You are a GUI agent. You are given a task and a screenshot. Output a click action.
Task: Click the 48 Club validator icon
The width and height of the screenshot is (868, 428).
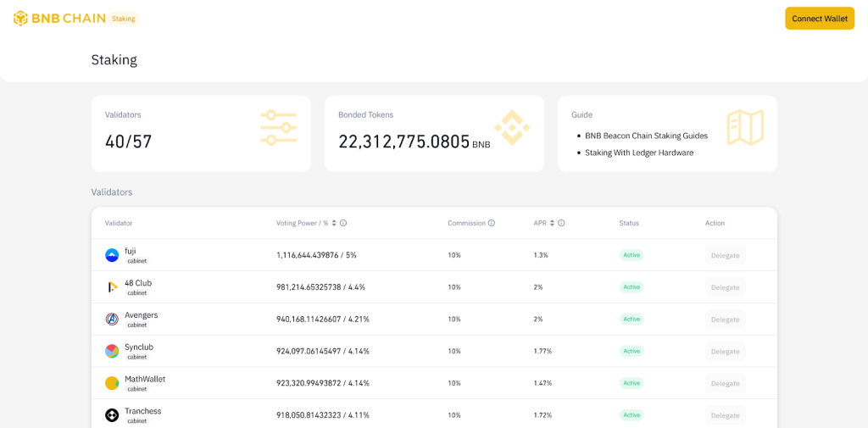pyautogui.click(x=112, y=287)
